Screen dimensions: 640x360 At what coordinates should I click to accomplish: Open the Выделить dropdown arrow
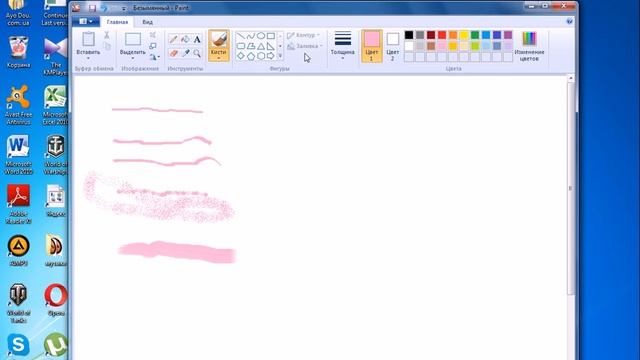[133, 58]
